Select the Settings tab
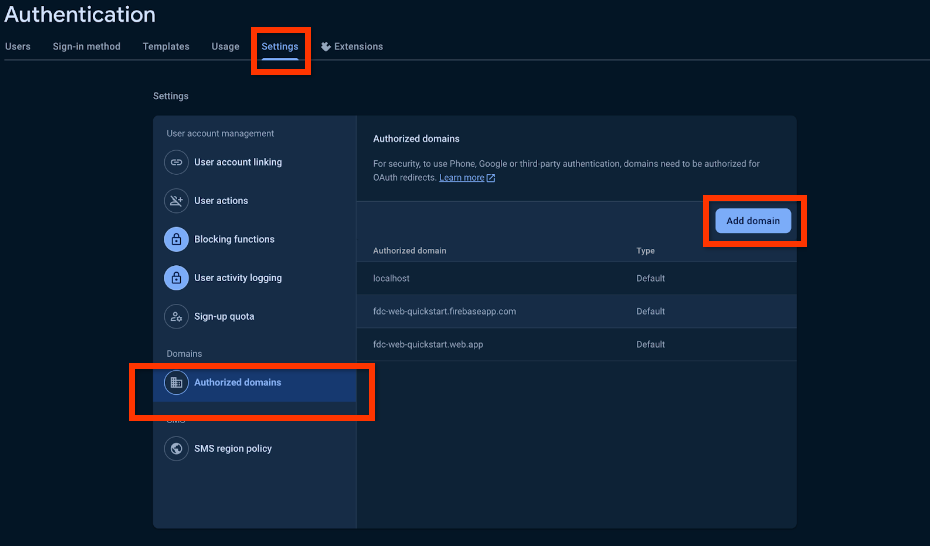930x546 pixels. point(280,46)
